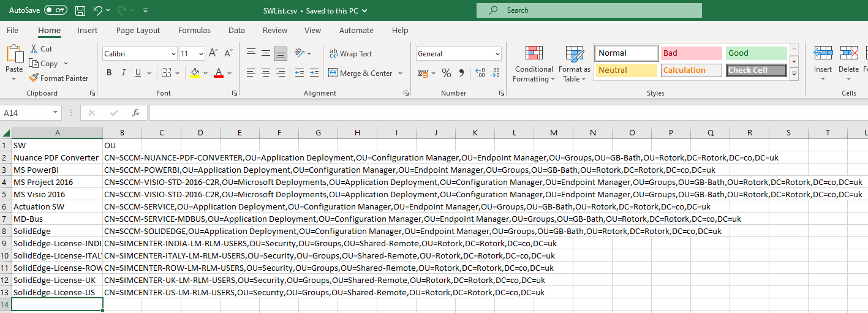Open Copy dropdown arrow
868x313 pixels.
click(66, 64)
